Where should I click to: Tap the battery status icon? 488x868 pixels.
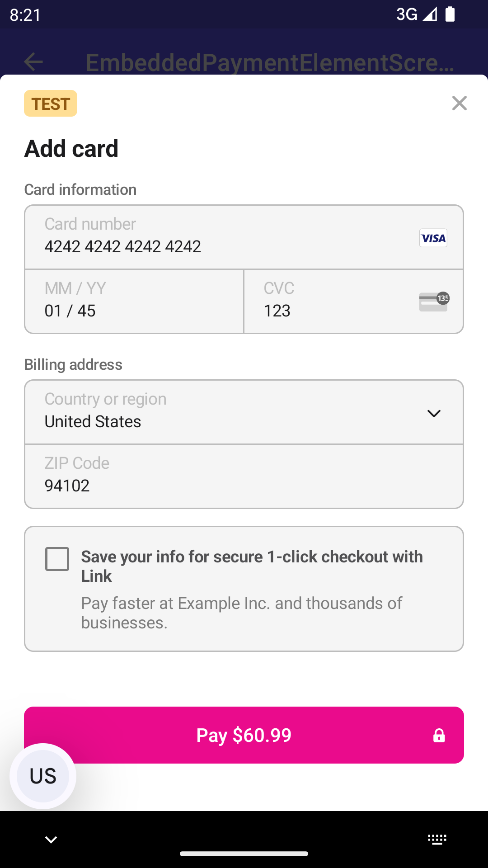click(x=450, y=14)
